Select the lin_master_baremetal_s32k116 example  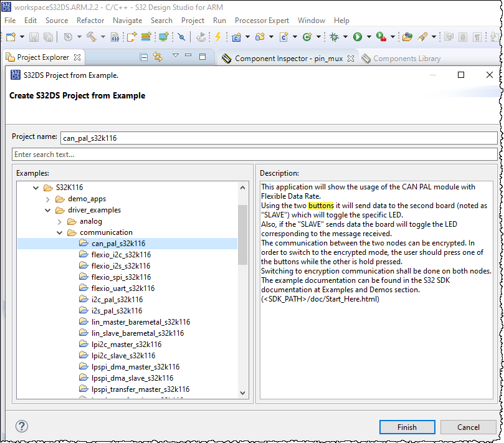tap(140, 322)
